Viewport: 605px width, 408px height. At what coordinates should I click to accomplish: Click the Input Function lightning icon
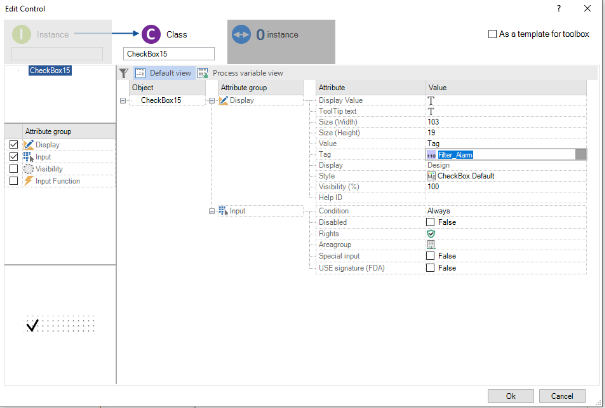28,181
